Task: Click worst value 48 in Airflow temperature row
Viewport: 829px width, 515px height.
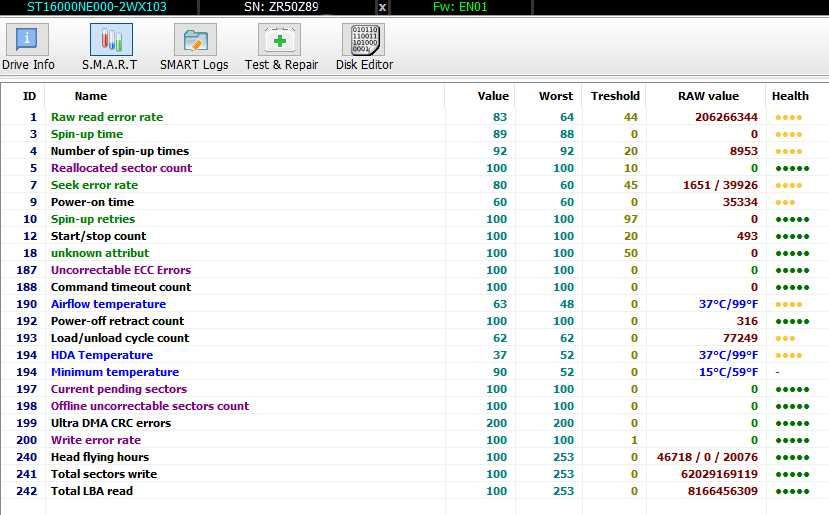Action: [567, 304]
